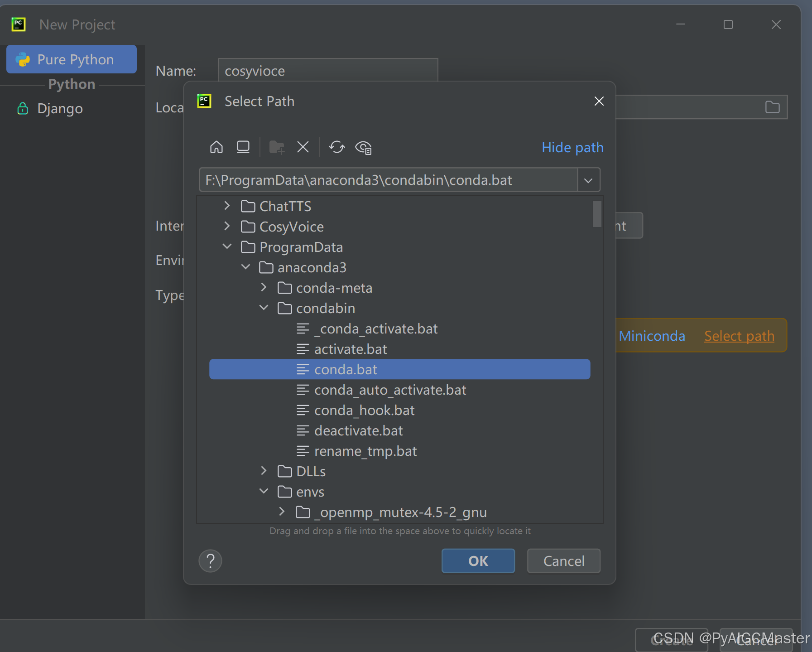Viewport: 812px width, 652px height.
Task: Browse for project location folder icon
Action: click(772, 107)
